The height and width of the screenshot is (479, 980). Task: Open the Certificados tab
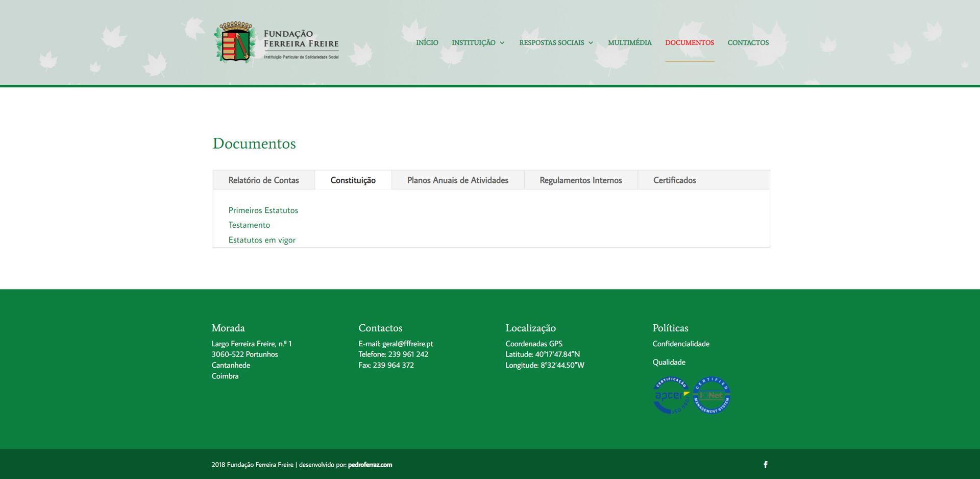[x=674, y=180]
